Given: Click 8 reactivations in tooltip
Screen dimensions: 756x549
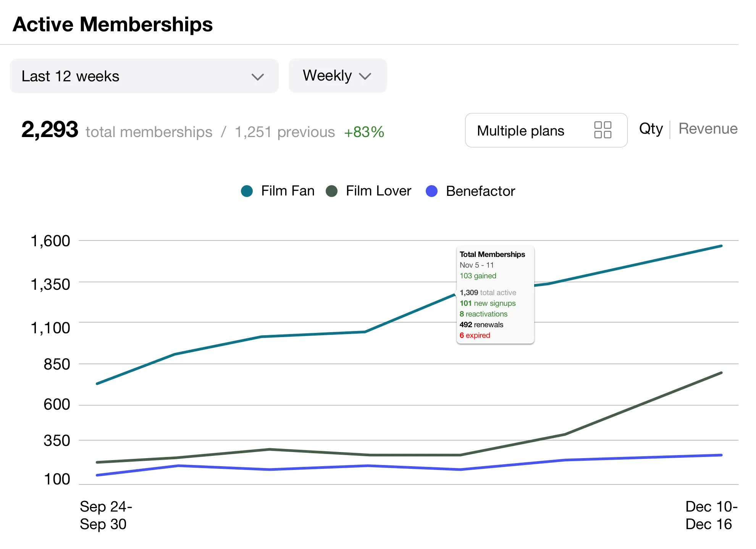Looking at the screenshot, I should pos(483,314).
